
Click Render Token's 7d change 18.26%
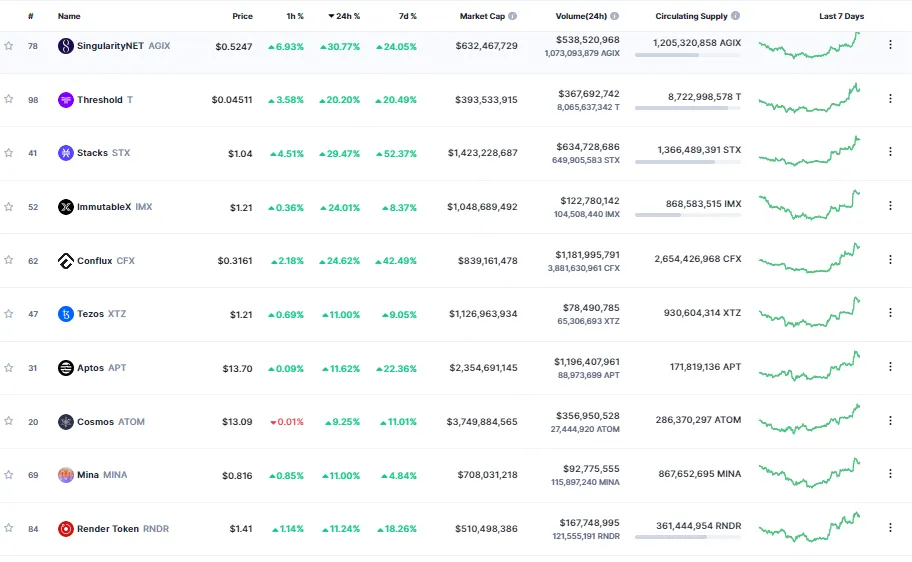click(x=397, y=529)
